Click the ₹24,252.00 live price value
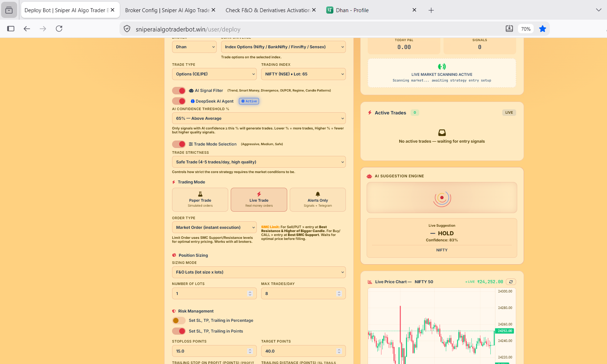607x364 pixels. [x=490, y=282]
